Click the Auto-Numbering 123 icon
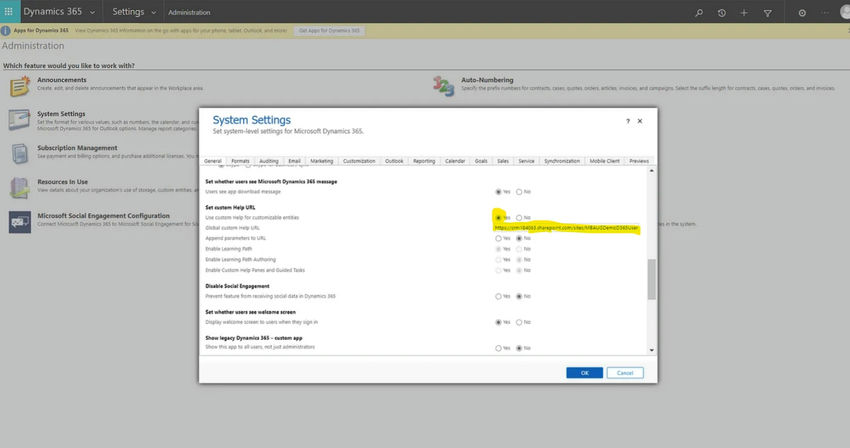This screenshot has width=850, height=448. click(443, 86)
